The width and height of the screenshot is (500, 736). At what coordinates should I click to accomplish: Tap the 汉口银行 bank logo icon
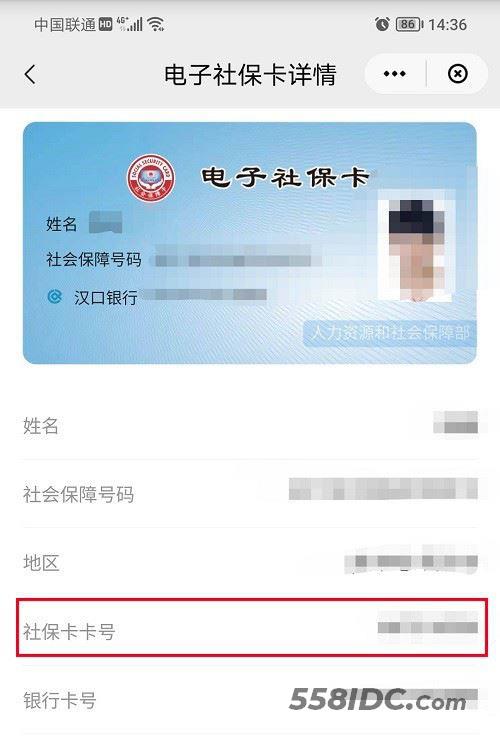(x=55, y=297)
